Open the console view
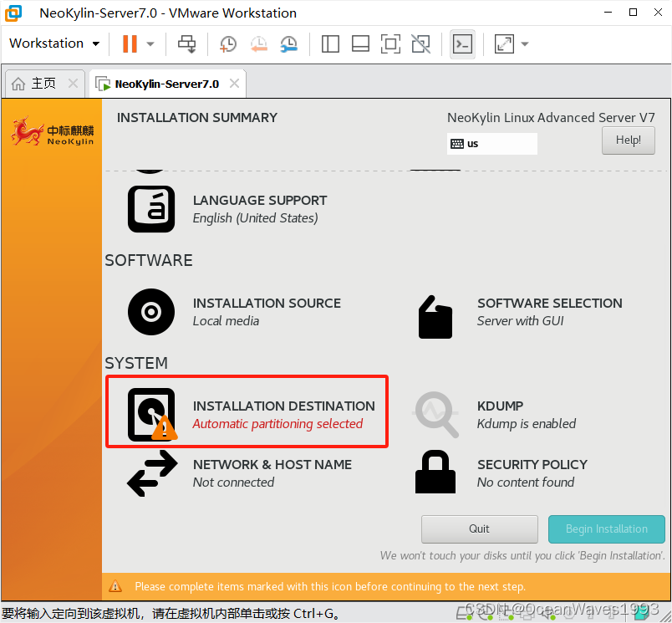The image size is (672, 623). coord(462,43)
